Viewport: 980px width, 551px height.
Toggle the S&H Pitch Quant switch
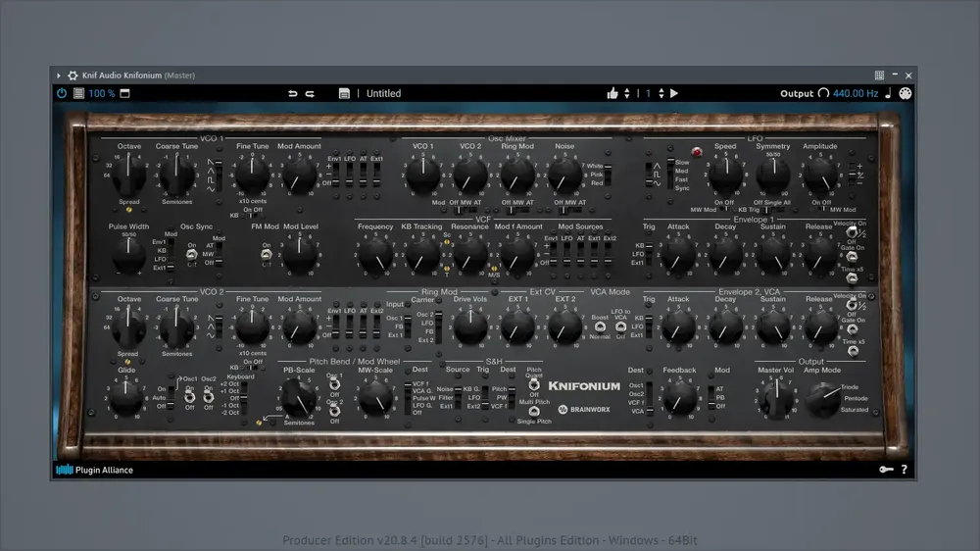click(534, 384)
